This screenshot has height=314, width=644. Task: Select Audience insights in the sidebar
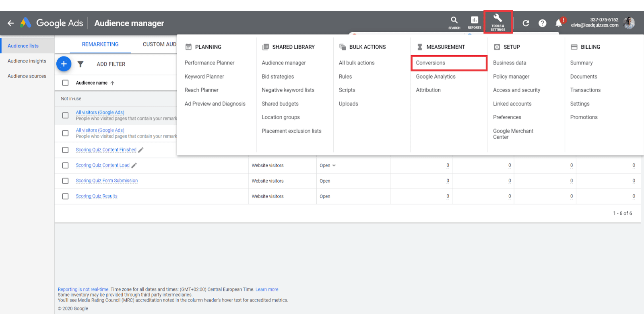point(27,61)
